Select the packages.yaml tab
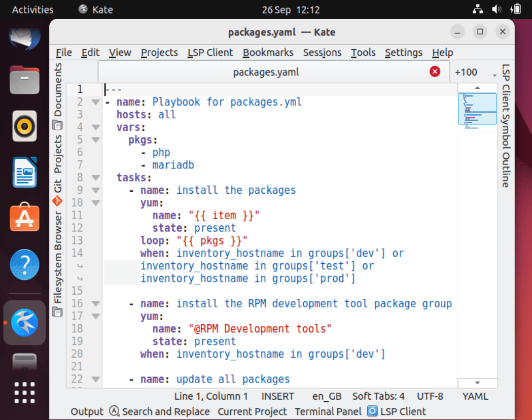Image resolution: width=532 pixels, height=420 pixels. pyautogui.click(x=266, y=72)
